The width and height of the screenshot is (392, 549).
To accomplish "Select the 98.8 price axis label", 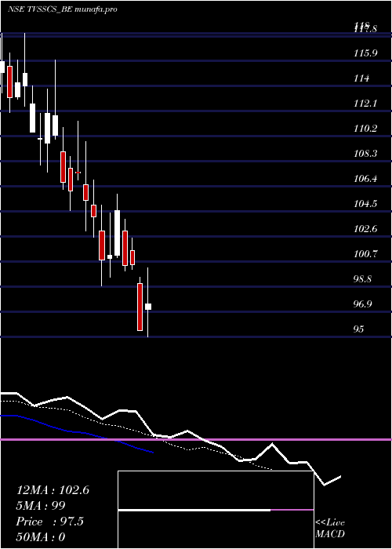I will (x=363, y=279).
